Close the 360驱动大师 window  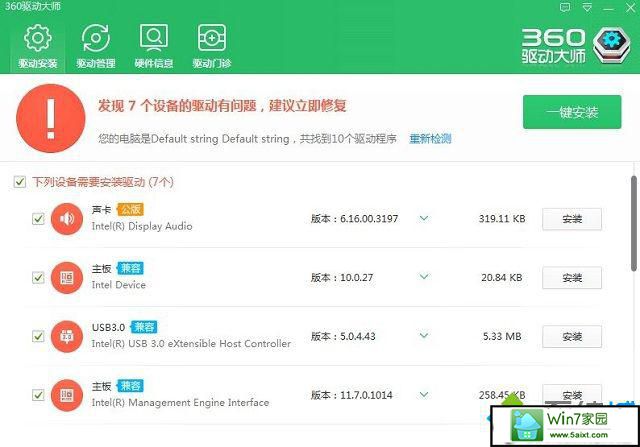click(x=631, y=7)
